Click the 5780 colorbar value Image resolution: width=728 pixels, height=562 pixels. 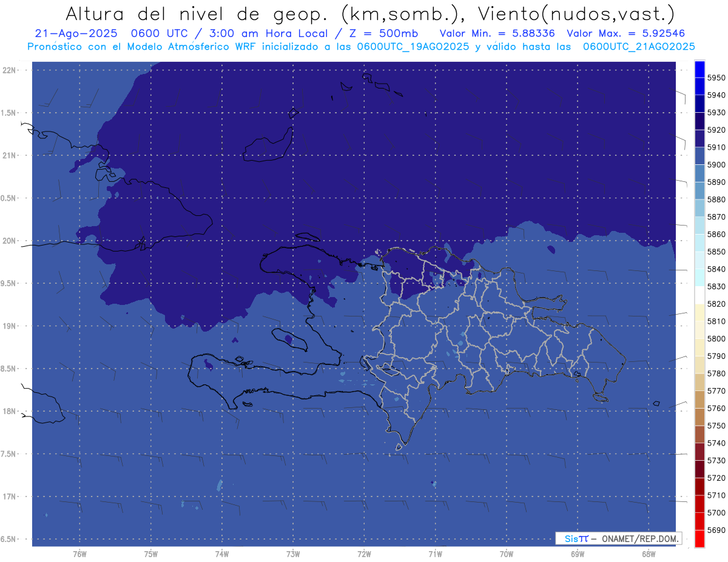tap(716, 373)
